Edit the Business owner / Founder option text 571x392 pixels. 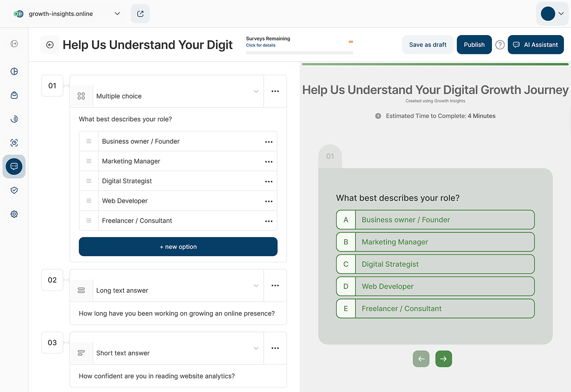pyautogui.click(x=141, y=141)
